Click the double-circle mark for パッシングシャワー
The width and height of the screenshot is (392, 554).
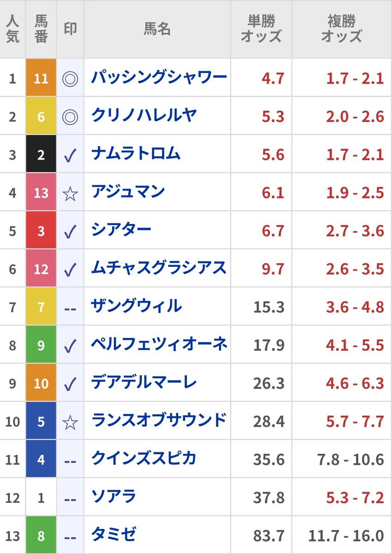(70, 78)
